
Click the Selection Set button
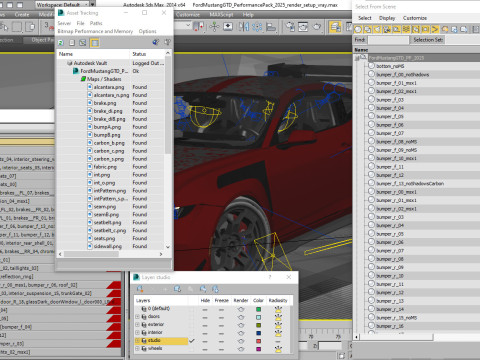(428, 40)
